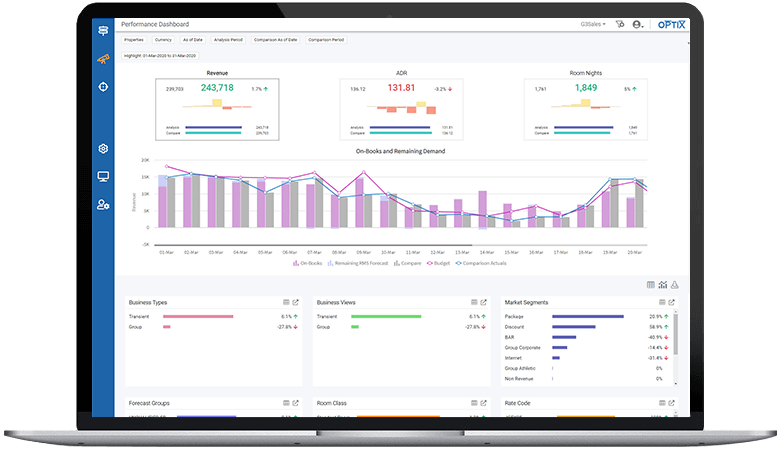
Task: Switch to table grid view icon
Action: point(650,285)
